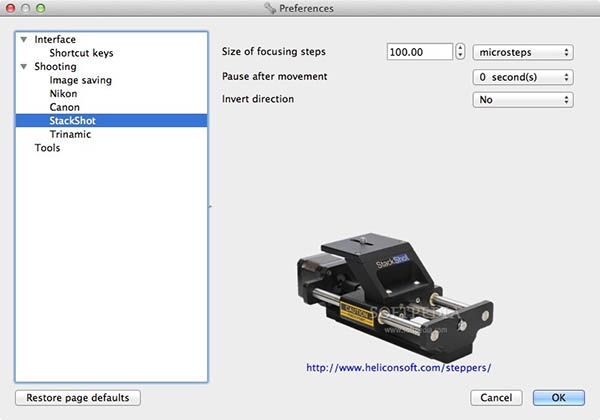Click the Interface category label
Viewport: 600px width, 420px height.
click(x=55, y=40)
